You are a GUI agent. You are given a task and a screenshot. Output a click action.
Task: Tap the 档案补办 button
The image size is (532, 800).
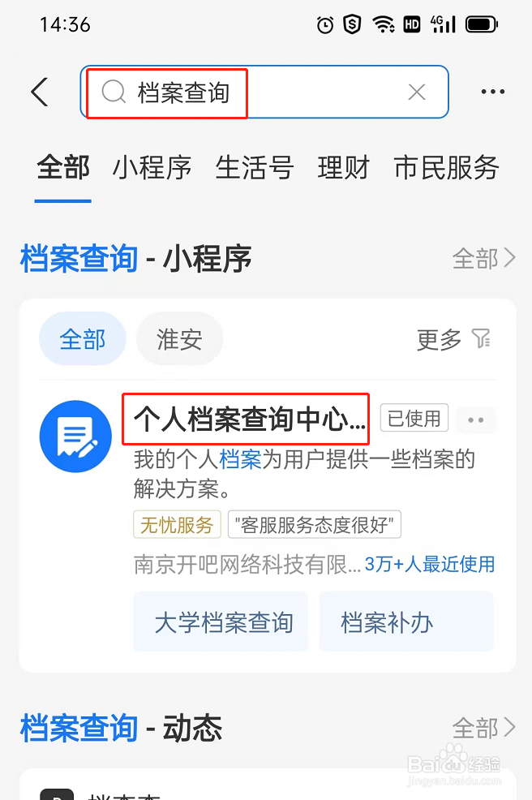point(406,622)
